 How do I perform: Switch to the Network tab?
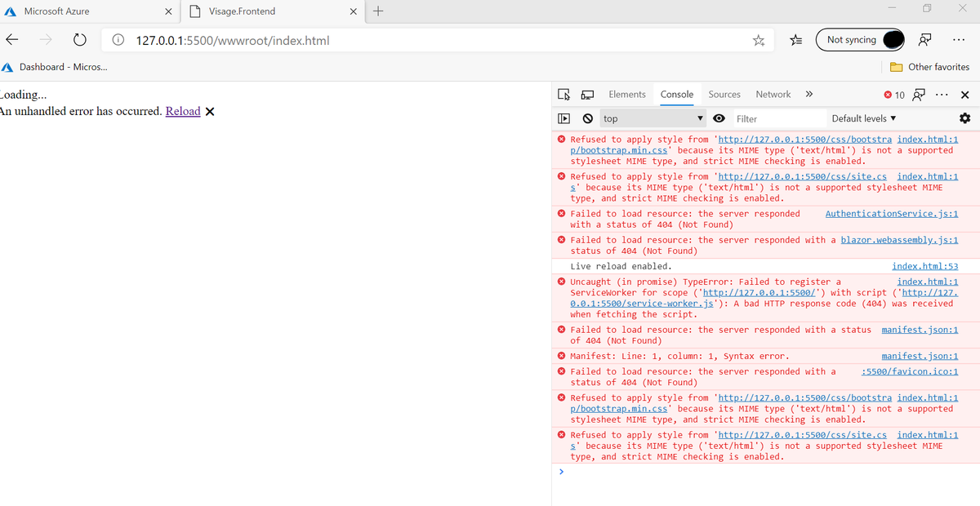tap(773, 95)
